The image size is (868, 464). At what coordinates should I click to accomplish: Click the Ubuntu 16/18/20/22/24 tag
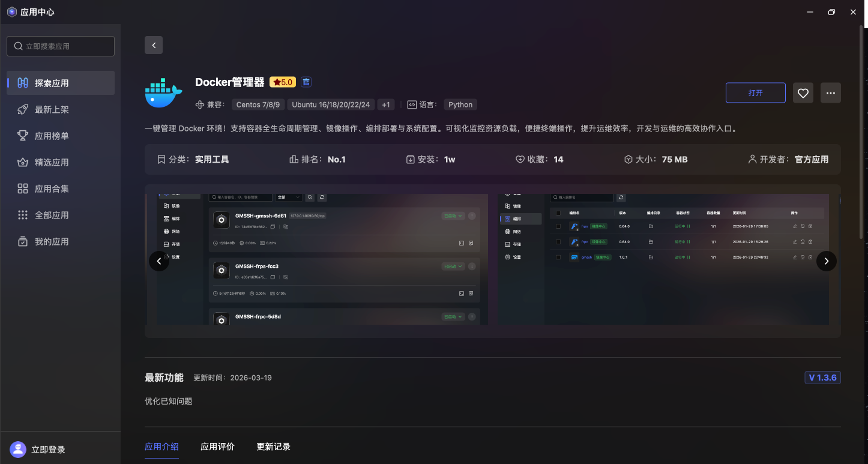[x=331, y=104]
